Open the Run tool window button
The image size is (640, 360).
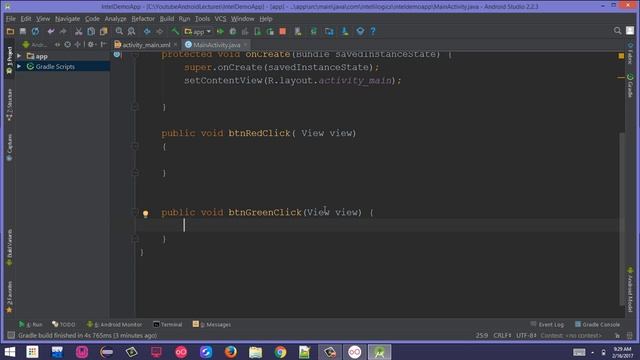31,324
